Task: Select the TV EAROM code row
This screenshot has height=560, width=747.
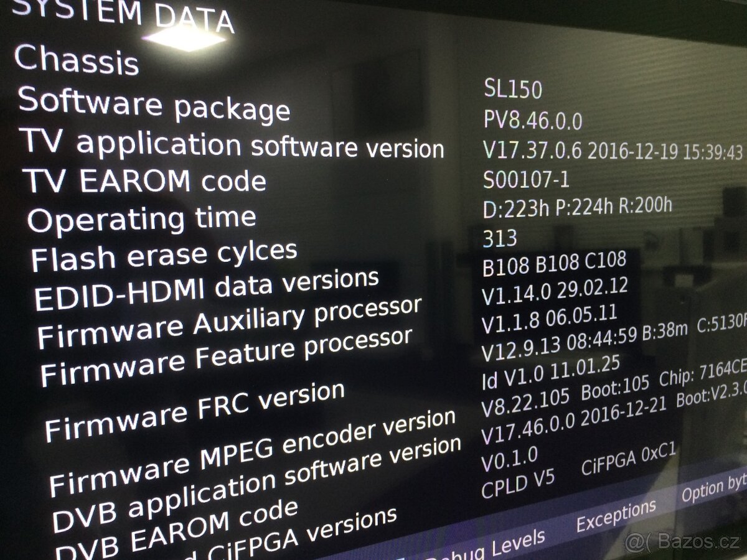Action: 146,180
